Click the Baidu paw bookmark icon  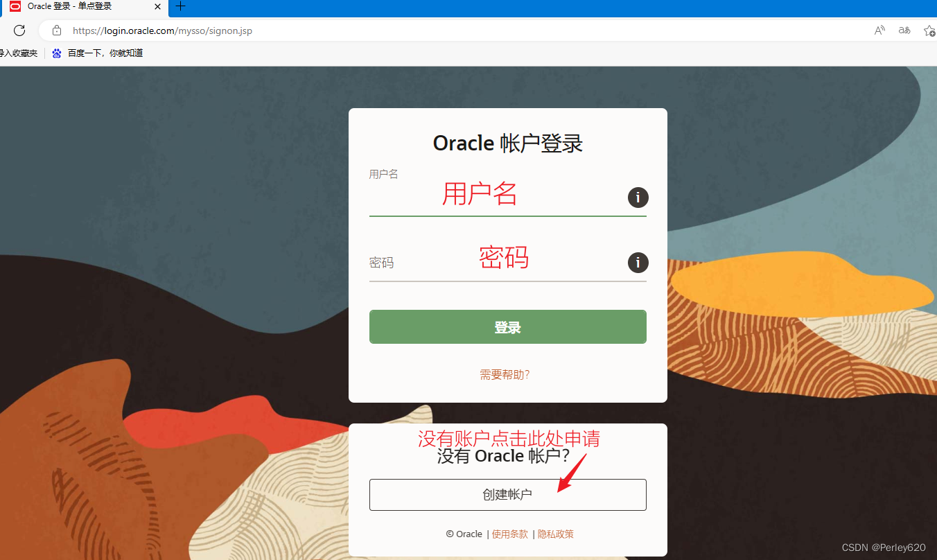pos(57,53)
